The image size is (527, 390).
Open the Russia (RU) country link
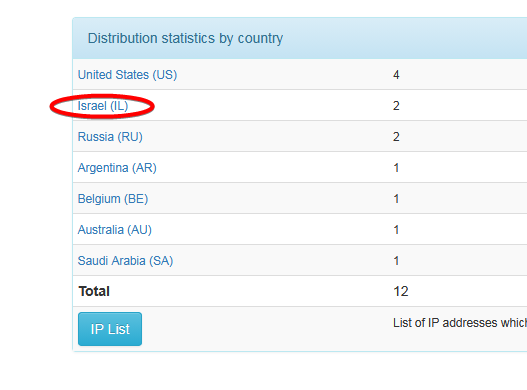[110, 137]
